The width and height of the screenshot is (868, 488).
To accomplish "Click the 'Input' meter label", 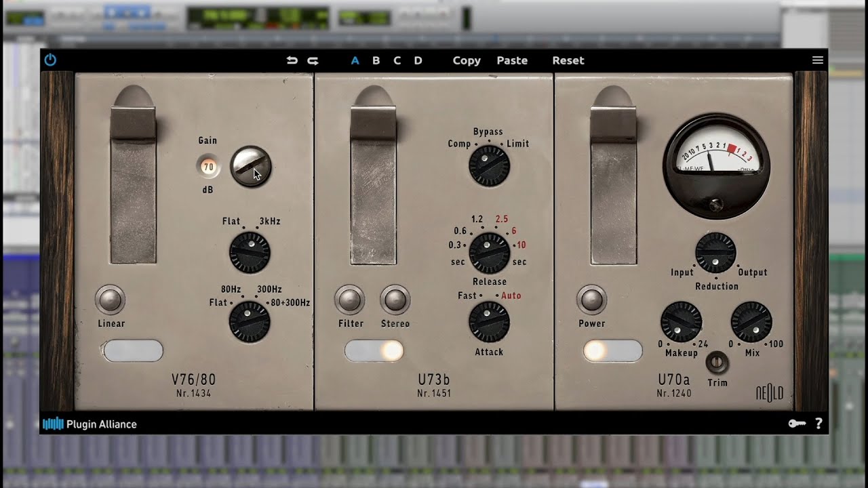I will 682,272.
